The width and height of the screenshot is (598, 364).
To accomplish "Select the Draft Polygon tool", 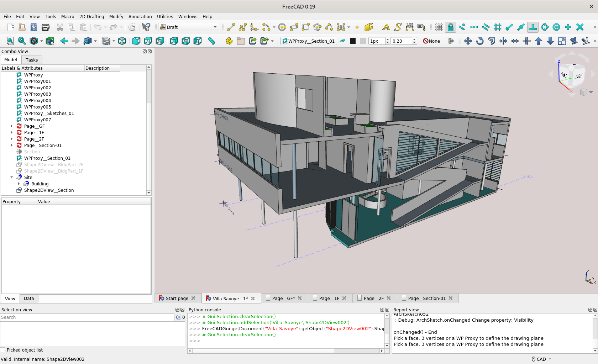I will [x=318, y=27].
